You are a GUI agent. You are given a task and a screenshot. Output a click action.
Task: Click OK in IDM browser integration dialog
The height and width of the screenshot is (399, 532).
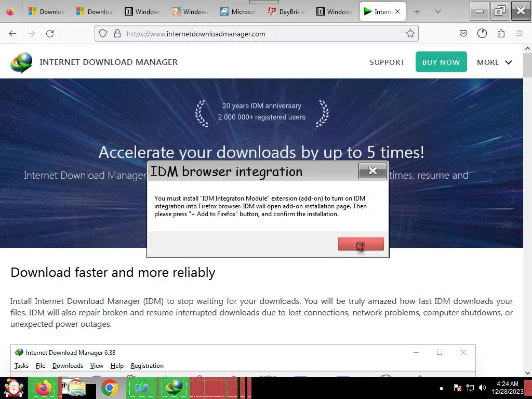pos(361,244)
